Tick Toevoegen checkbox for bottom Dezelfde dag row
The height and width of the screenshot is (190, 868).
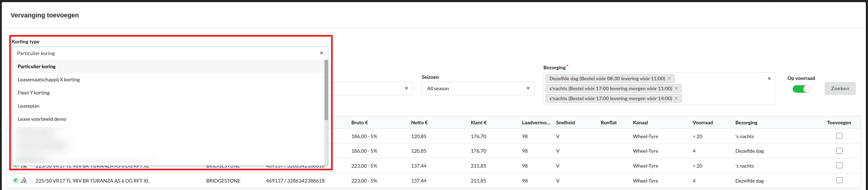tap(839, 180)
